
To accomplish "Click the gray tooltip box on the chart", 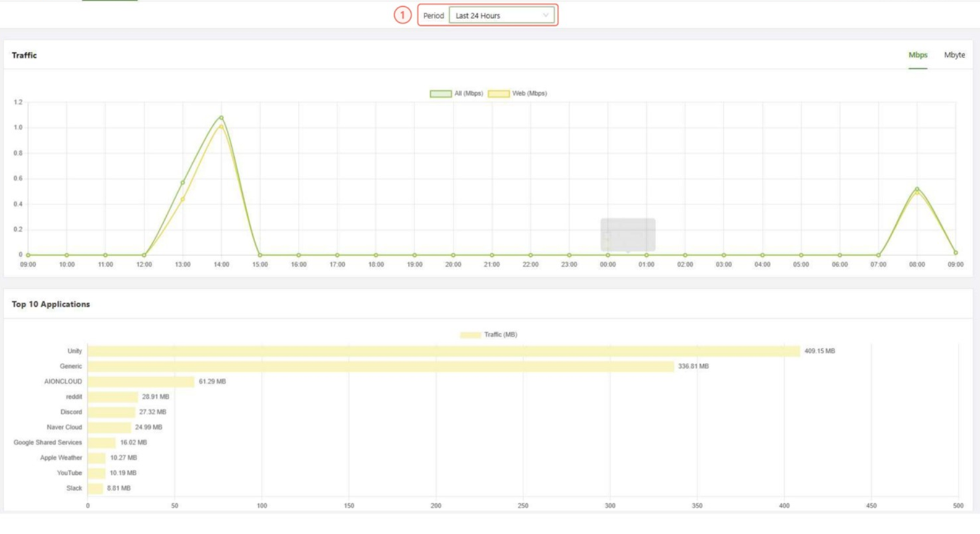I will (x=628, y=235).
